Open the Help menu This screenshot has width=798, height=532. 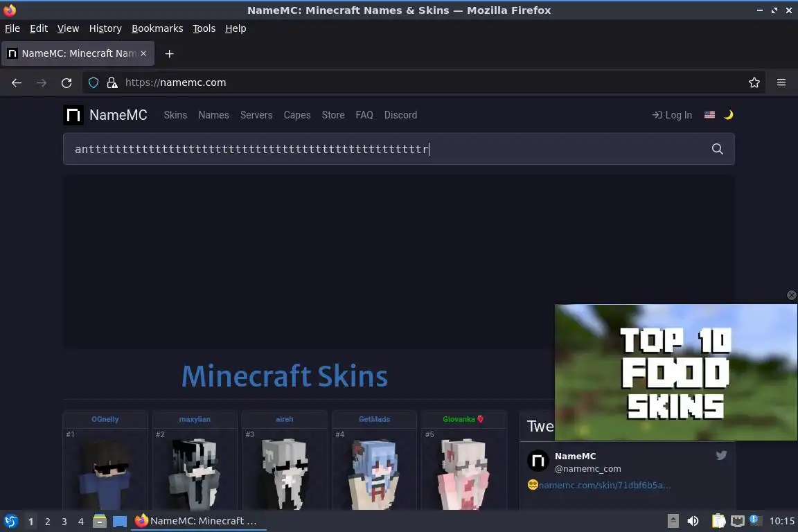point(236,28)
